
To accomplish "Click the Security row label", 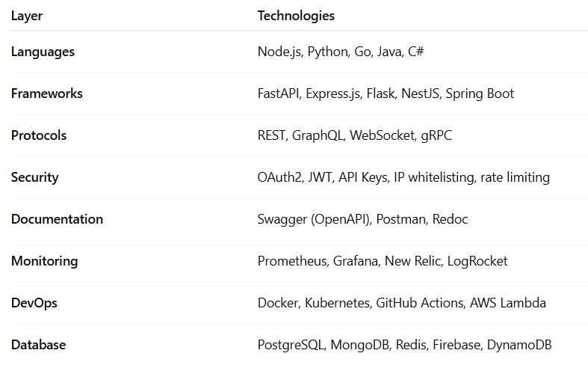I will click(34, 177).
